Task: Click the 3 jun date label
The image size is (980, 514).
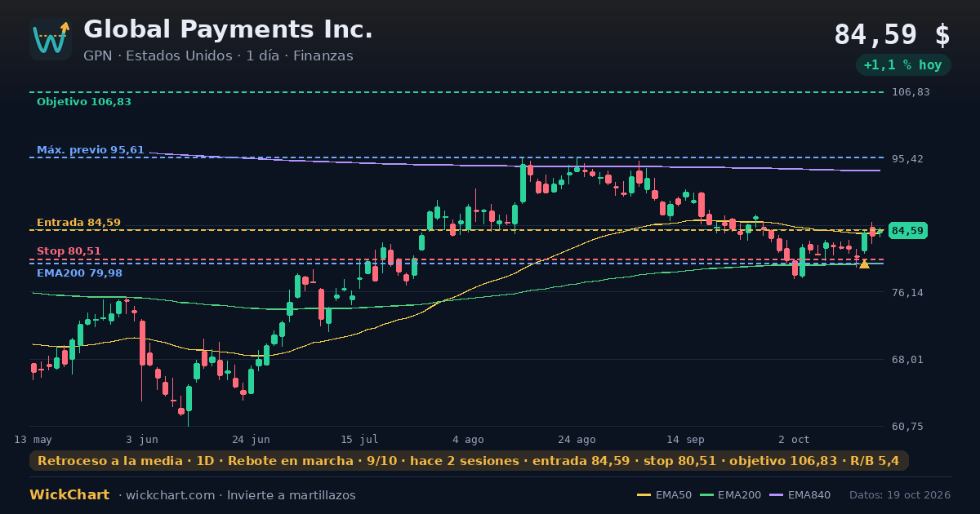Action: tap(142, 440)
